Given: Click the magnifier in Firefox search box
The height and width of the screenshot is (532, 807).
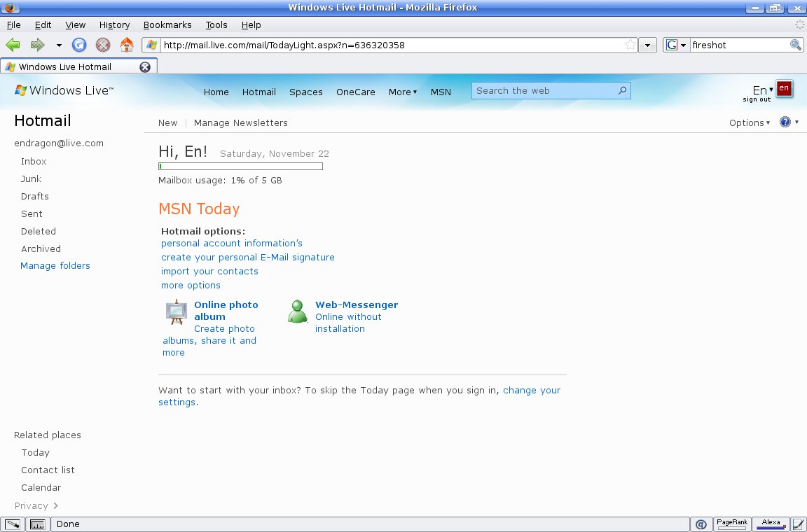Looking at the screenshot, I should pos(796,45).
